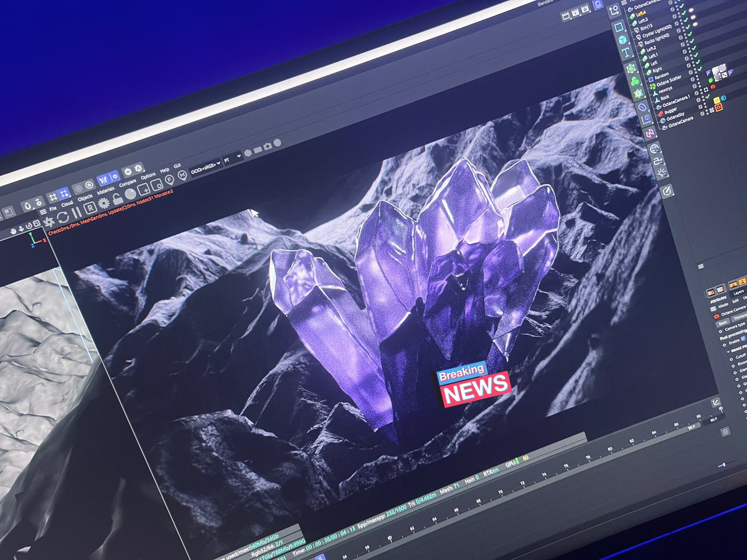This screenshot has height=560, width=747.
Task: Click the Basic tab button
Action: (x=723, y=322)
